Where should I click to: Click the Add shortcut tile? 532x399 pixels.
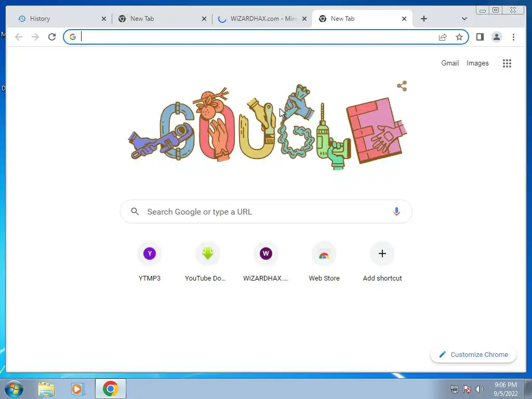tap(382, 262)
